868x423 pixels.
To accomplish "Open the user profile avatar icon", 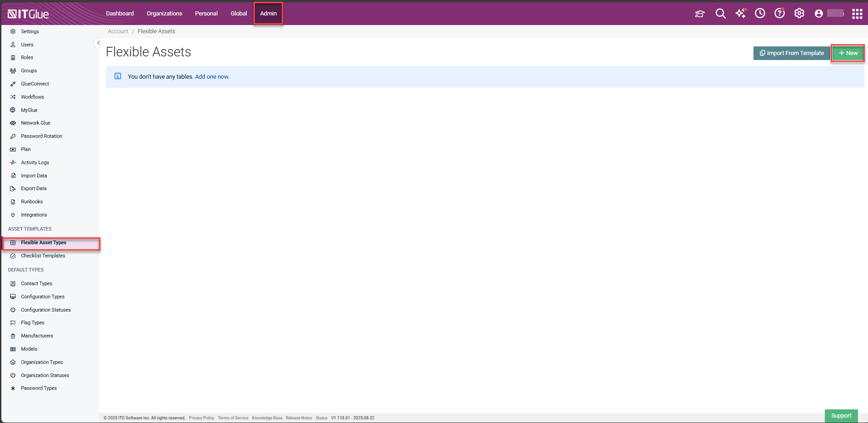I will pos(819,14).
